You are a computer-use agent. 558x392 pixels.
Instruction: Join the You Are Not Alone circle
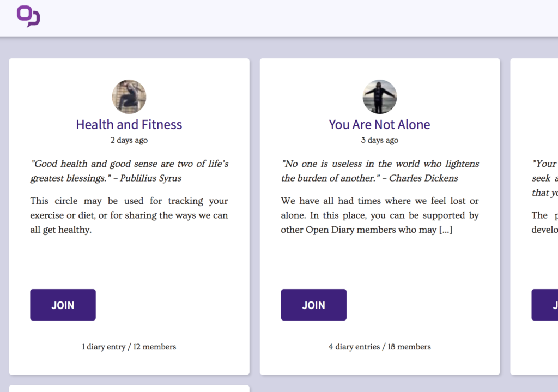pyautogui.click(x=313, y=305)
